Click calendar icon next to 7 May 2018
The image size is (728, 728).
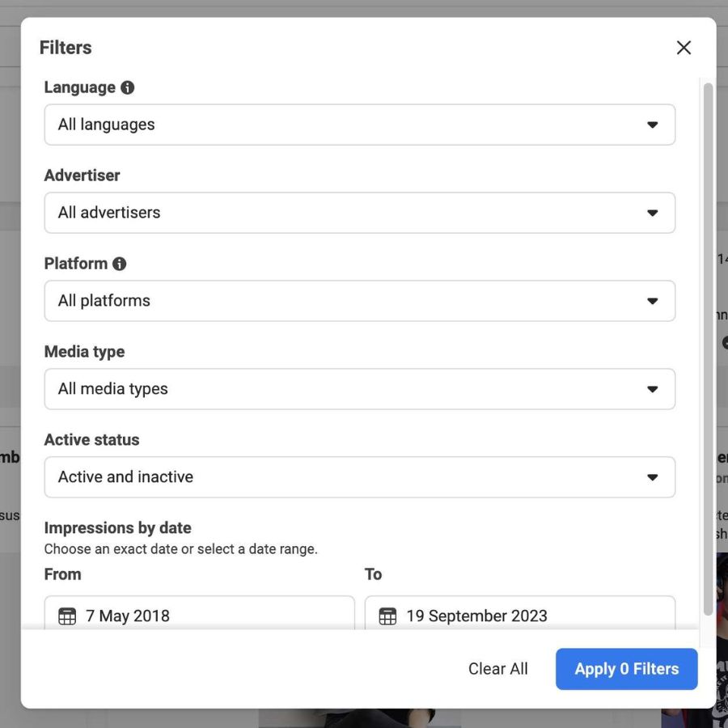tap(67, 616)
